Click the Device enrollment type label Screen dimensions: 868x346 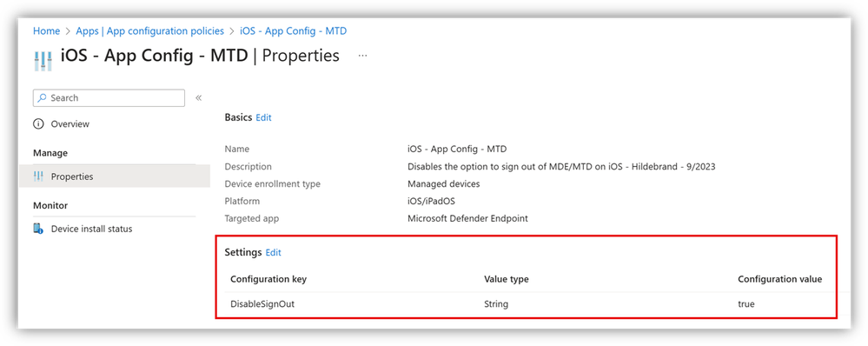pos(272,183)
